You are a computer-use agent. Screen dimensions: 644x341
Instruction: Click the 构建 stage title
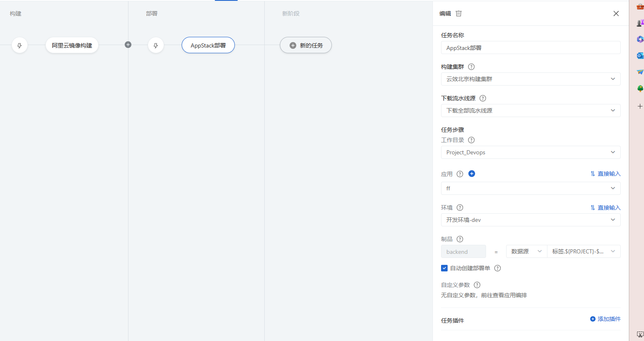(x=16, y=14)
